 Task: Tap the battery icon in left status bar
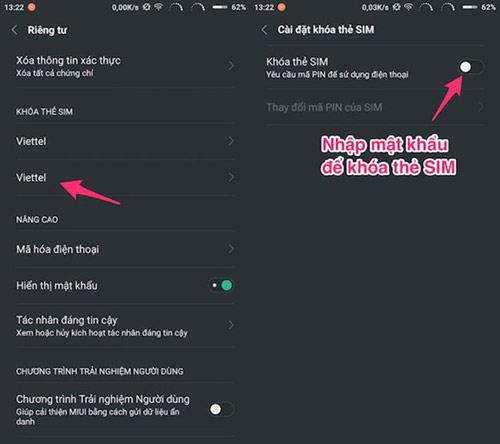220,7
